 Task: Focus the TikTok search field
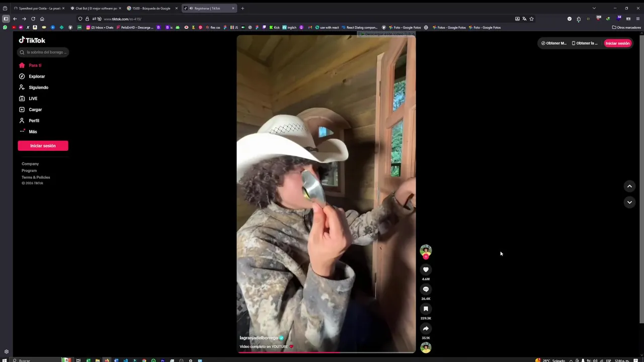pos(43,52)
